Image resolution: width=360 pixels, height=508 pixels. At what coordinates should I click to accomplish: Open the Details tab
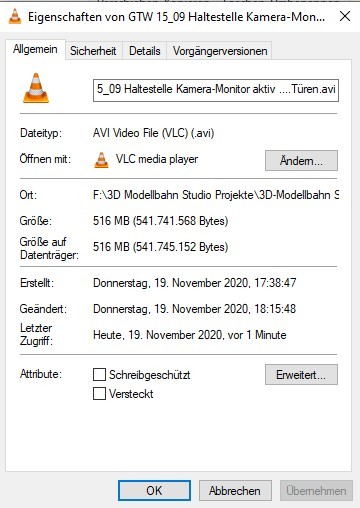coord(145,51)
